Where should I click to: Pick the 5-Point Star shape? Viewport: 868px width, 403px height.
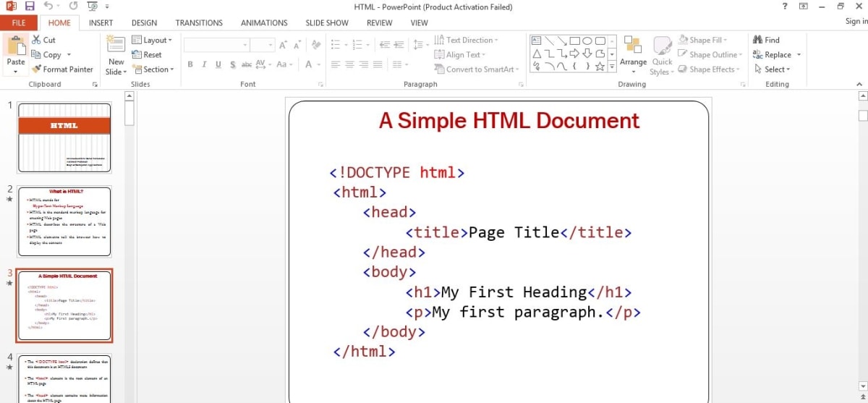(x=600, y=67)
